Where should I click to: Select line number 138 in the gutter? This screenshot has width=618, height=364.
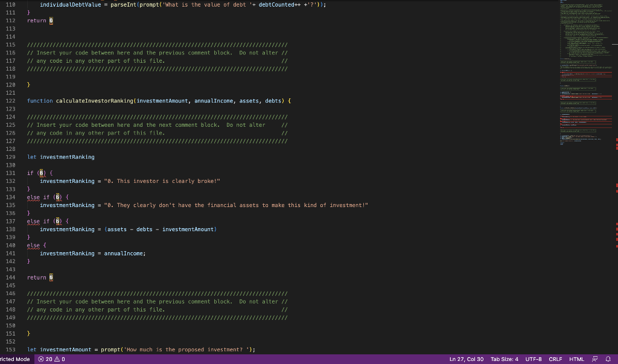11,229
